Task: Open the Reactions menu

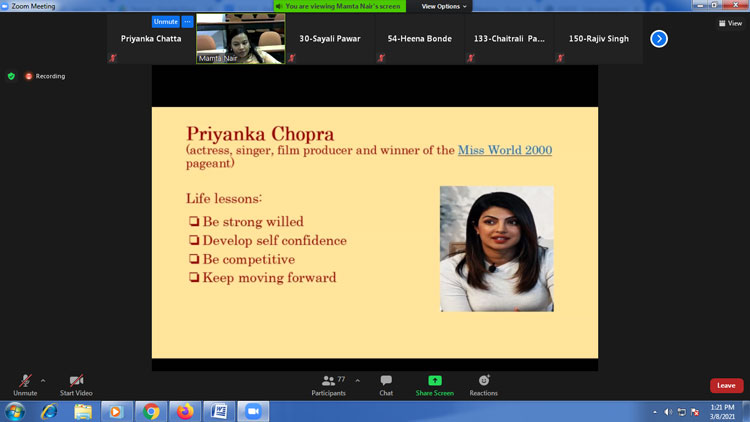Action: coord(484,385)
